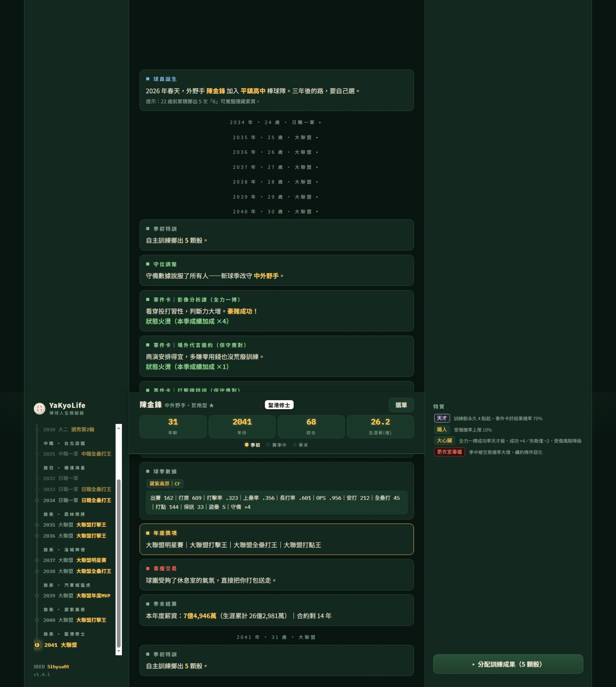Select the 賽季中 phase indicator
Screen dimensions: 616x687
(277, 445)
